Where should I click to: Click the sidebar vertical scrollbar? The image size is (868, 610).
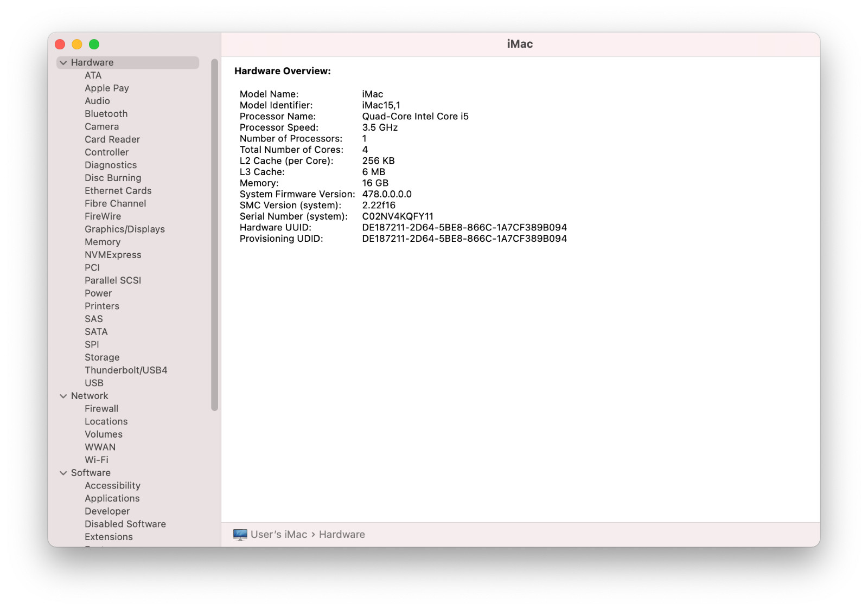pos(215,235)
